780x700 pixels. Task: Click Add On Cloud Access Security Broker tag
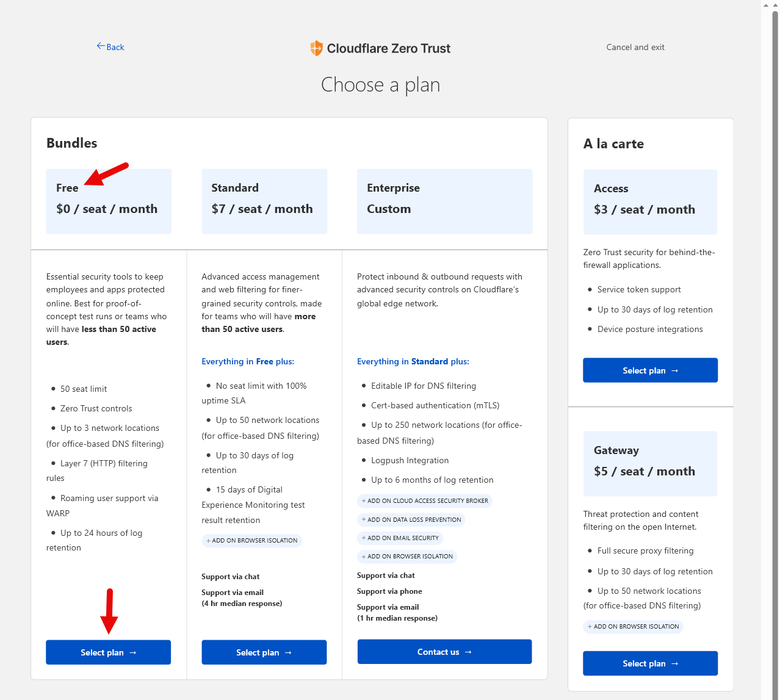(x=425, y=501)
